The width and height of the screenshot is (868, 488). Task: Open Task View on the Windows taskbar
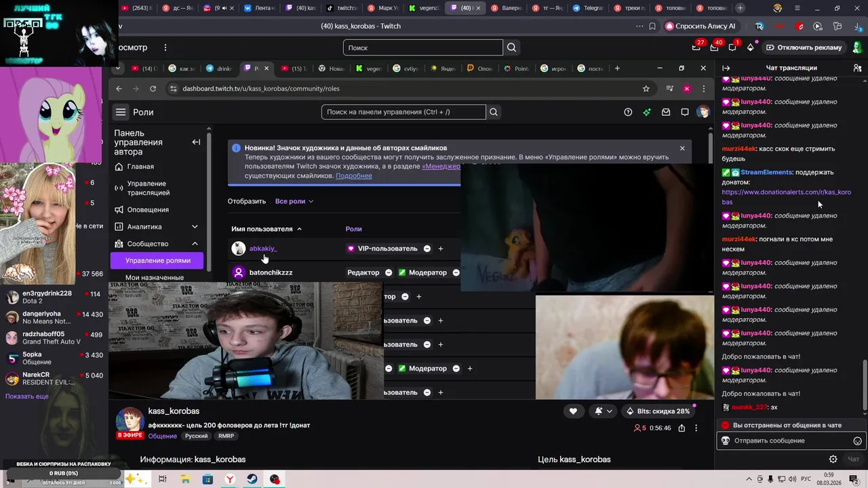click(x=162, y=479)
